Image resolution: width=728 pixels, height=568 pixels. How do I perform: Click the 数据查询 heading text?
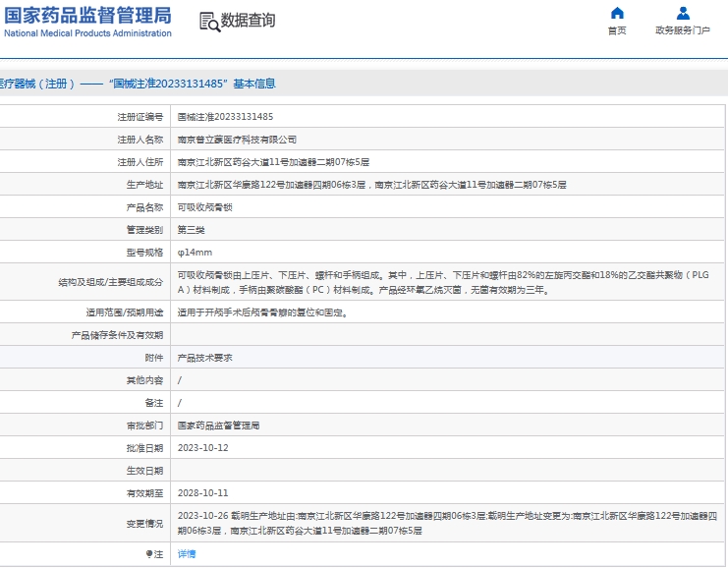[x=248, y=21]
